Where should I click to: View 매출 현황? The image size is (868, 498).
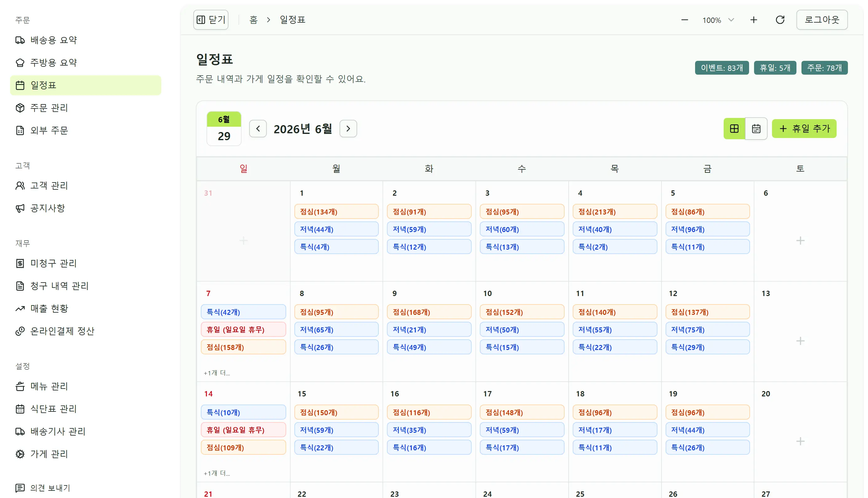click(86, 308)
